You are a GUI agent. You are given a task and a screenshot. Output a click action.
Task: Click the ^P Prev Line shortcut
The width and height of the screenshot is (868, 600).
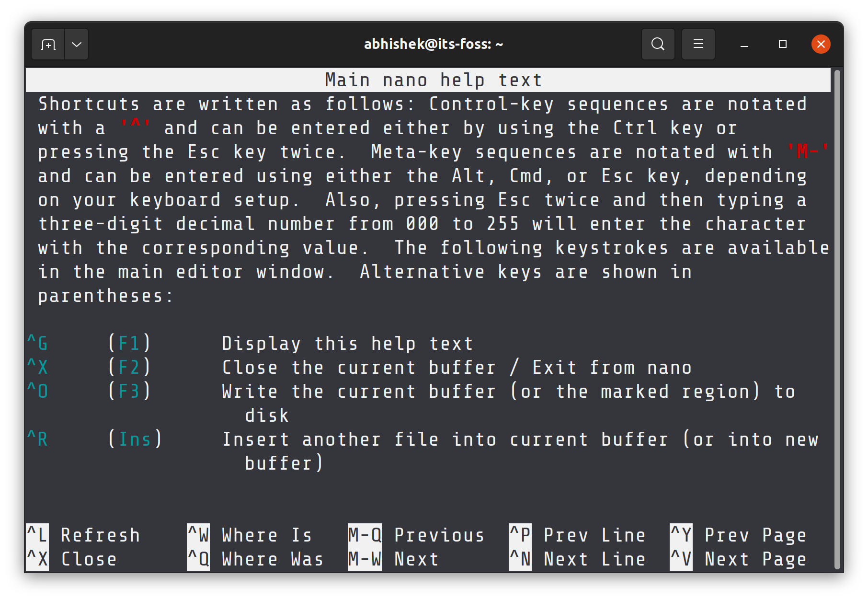577,535
